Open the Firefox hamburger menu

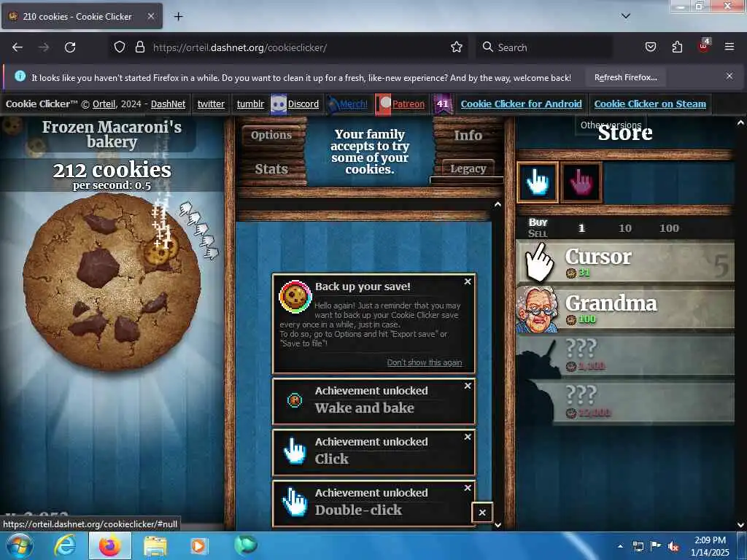pos(729,47)
